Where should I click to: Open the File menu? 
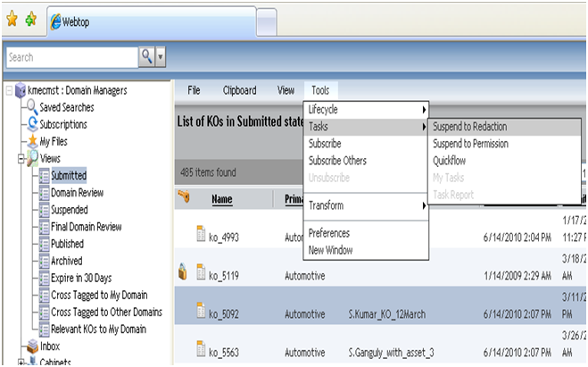tap(194, 90)
